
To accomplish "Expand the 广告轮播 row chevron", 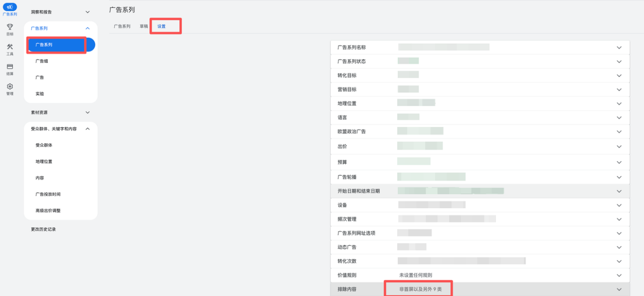I will point(619,177).
